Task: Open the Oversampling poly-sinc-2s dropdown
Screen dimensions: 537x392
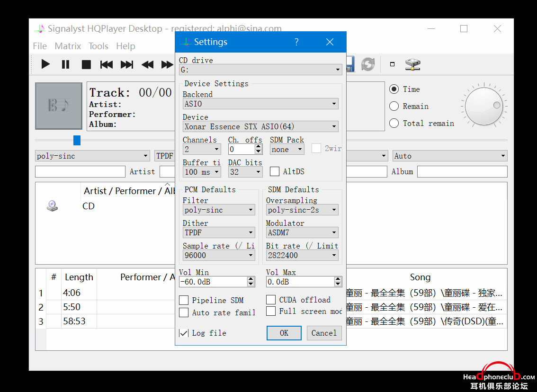Action: coord(302,210)
